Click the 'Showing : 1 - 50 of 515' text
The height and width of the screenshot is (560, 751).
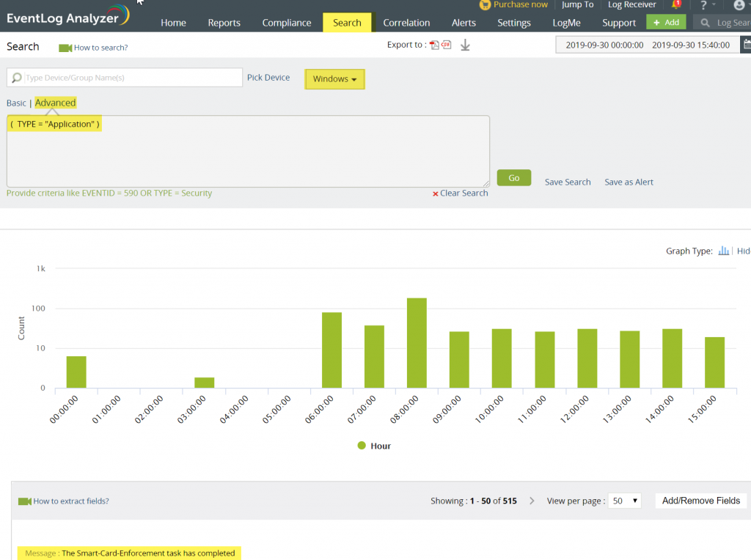(474, 501)
